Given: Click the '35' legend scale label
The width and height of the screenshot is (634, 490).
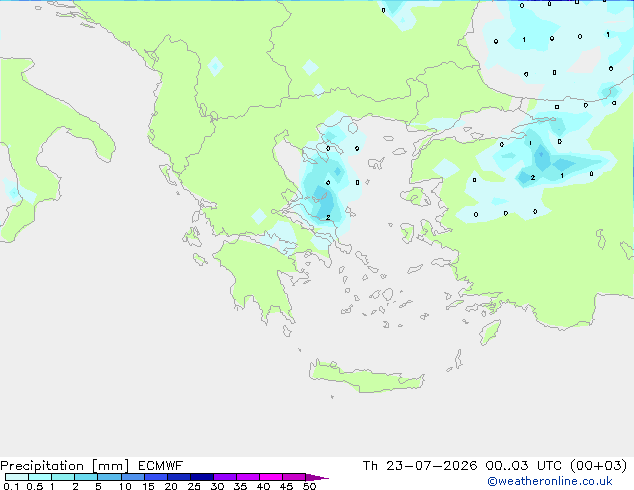Looking at the screenshot, I should pyautogui.click(x=240, y=486).
